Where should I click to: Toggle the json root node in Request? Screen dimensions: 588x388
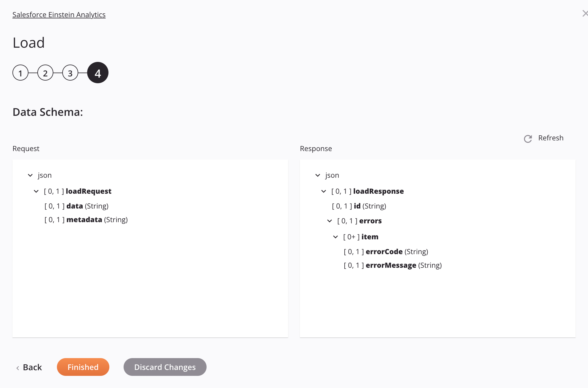30,175
